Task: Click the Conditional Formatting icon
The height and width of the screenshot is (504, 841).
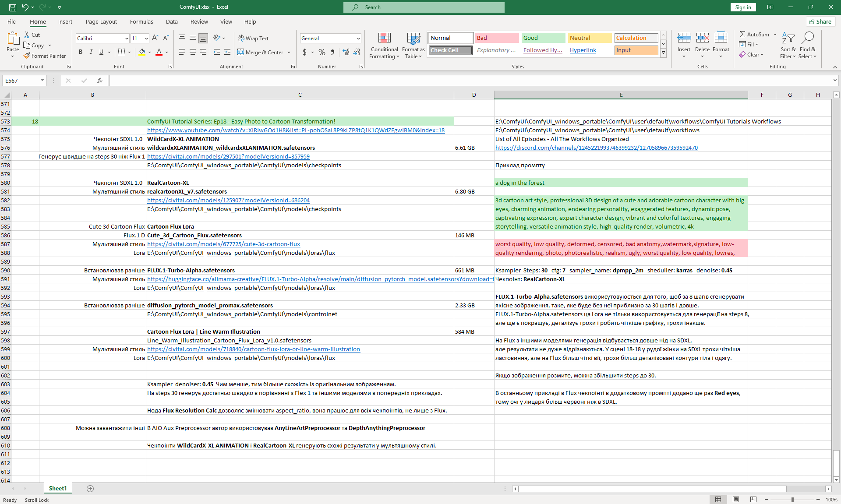Action: tap(384, 39)
